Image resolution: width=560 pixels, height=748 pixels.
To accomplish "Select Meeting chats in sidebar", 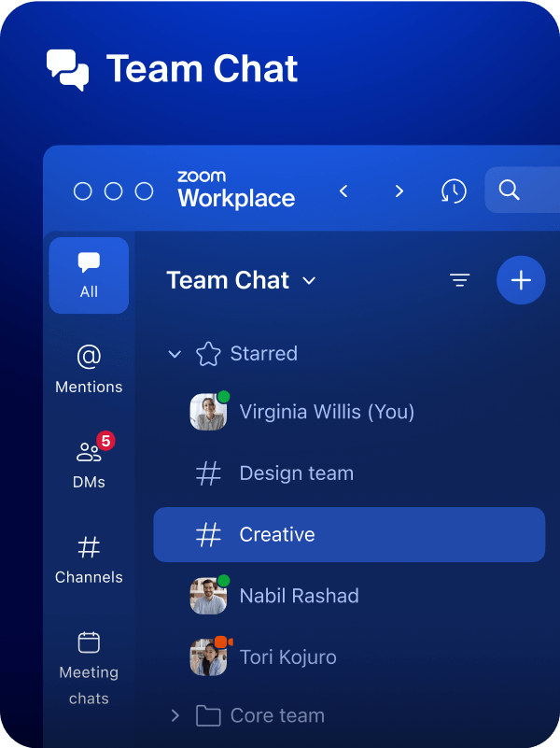I will click(x=89, y=669).
